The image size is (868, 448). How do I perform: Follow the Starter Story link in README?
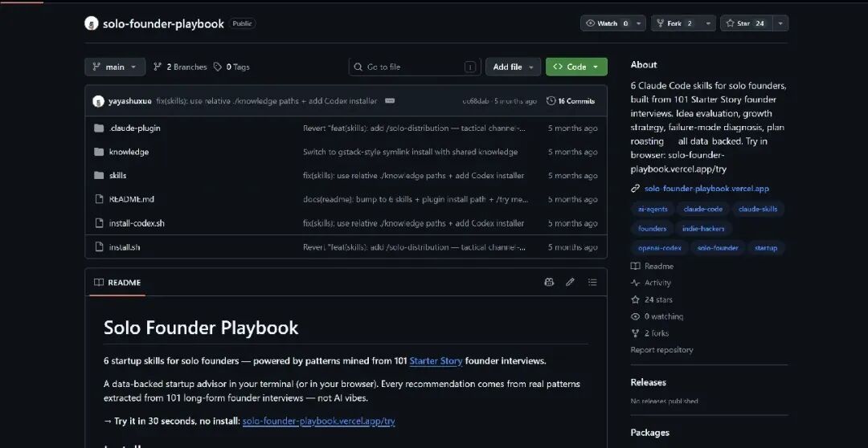[x=436, y=361]
